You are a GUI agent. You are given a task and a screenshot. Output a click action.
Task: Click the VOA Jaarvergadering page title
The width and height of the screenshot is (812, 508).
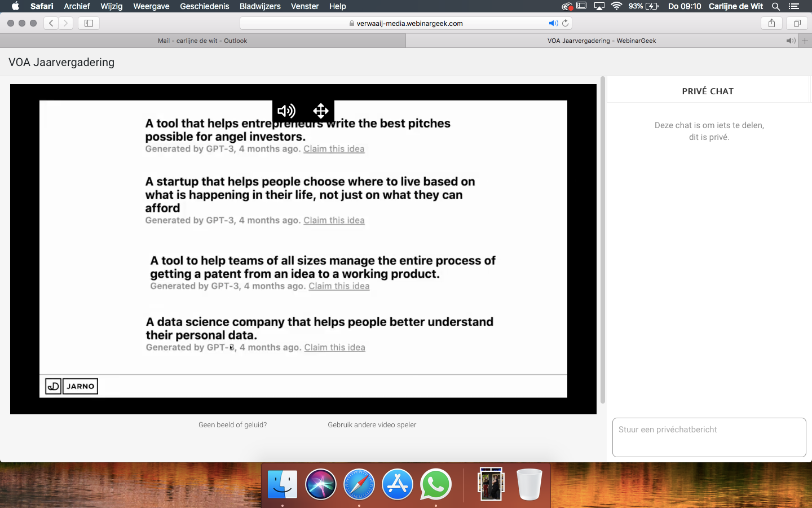[61, 62]
